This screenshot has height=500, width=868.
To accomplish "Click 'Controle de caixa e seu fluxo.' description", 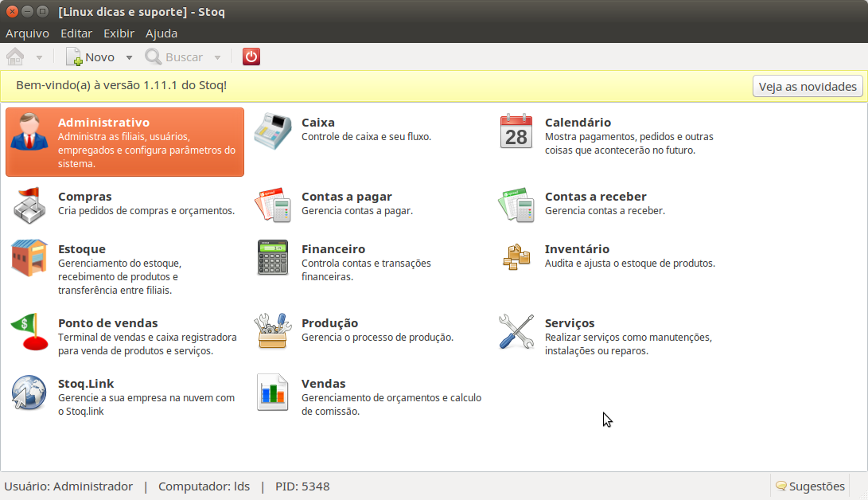I will pyautogui.click(x=366, y=137).
